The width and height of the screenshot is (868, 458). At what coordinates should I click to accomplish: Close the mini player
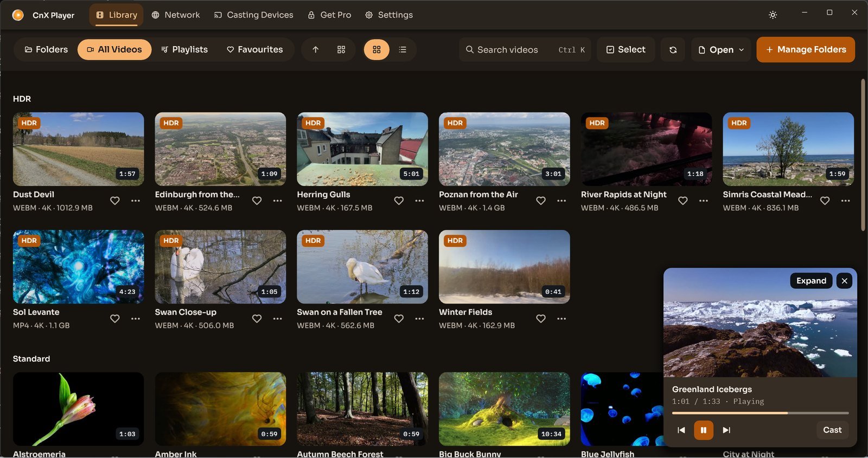[844, 281]
